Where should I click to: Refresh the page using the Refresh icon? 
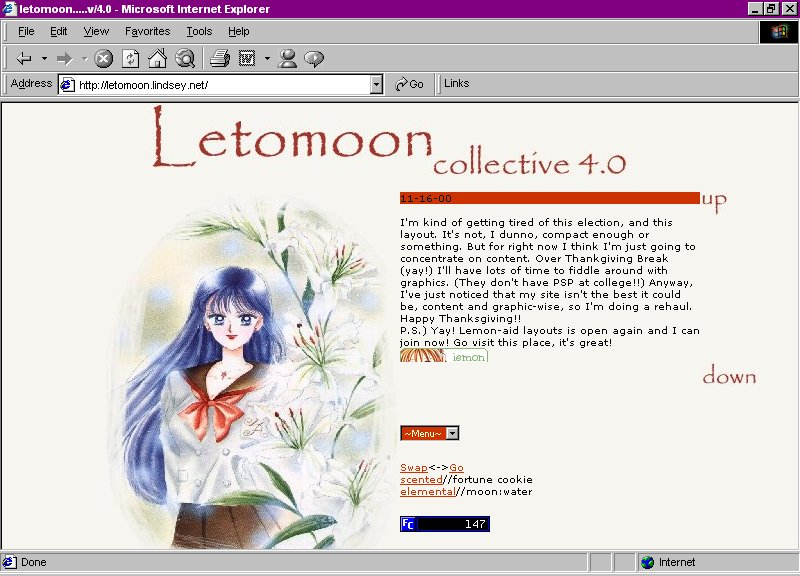click(x=131, y=59)
